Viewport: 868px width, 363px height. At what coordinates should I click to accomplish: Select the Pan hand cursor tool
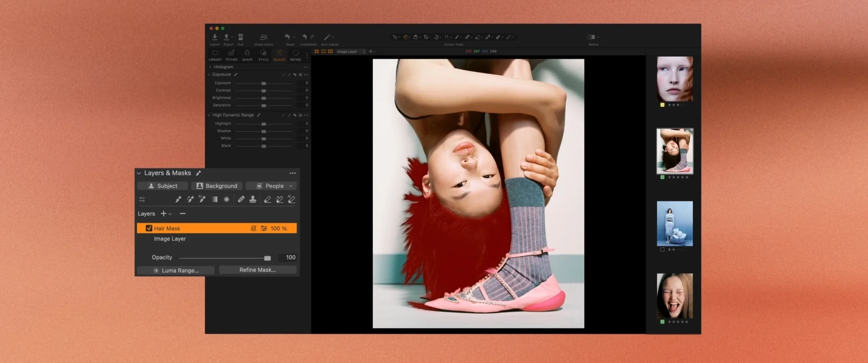[405, 37]
